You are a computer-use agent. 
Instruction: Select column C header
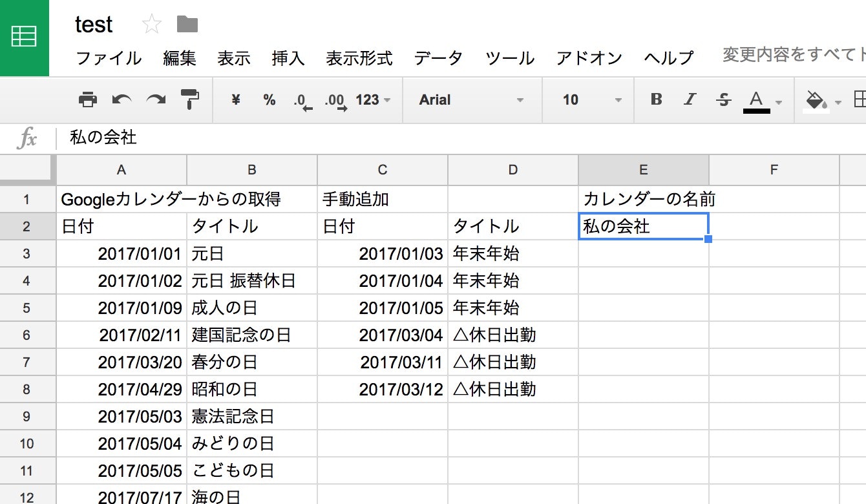[383, 170]
